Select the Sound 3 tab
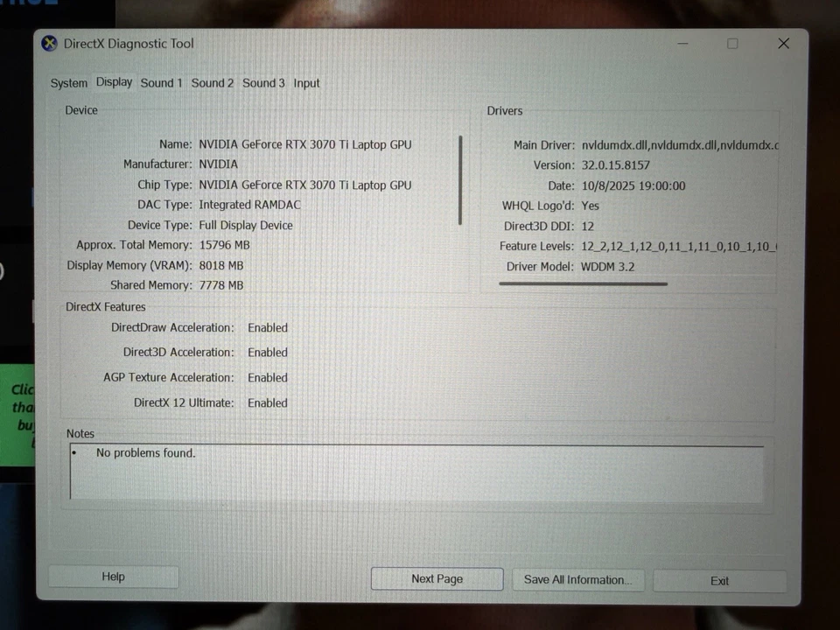This screenshot has width=840, height=630. [x=263, y=82]
